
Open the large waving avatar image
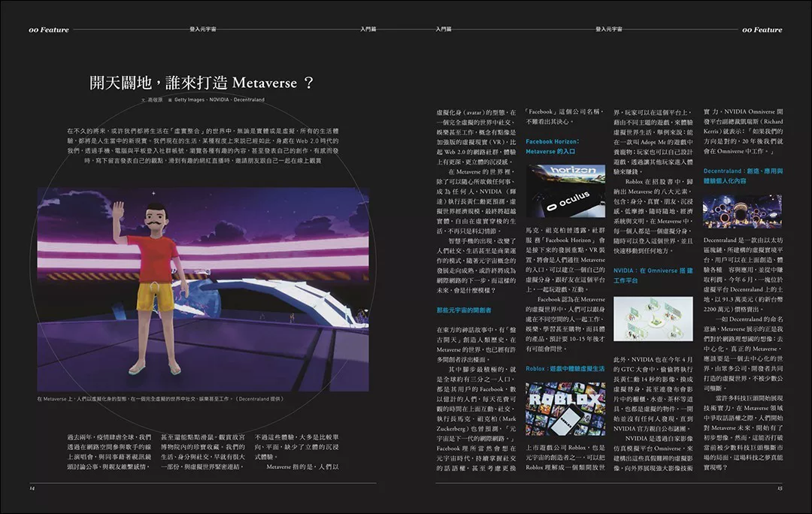click(x=203, y=289)
